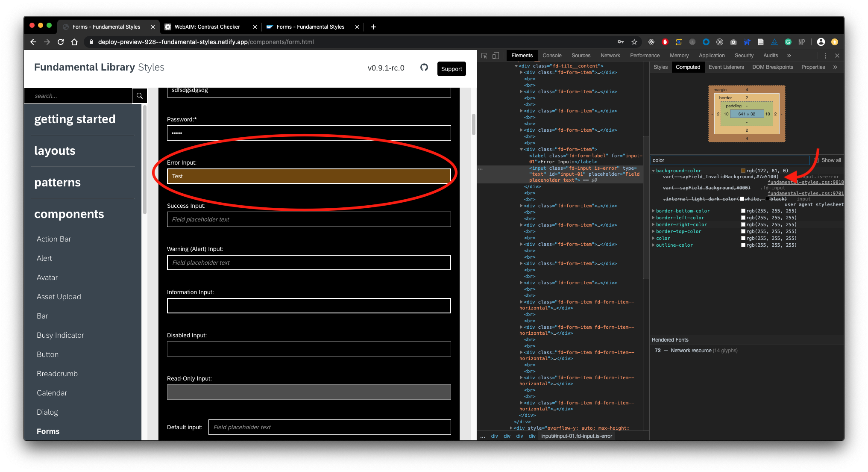Screen dimensions: 868x472
Task: Expand the background-color computed property
Action: click(x=654, y=170)
